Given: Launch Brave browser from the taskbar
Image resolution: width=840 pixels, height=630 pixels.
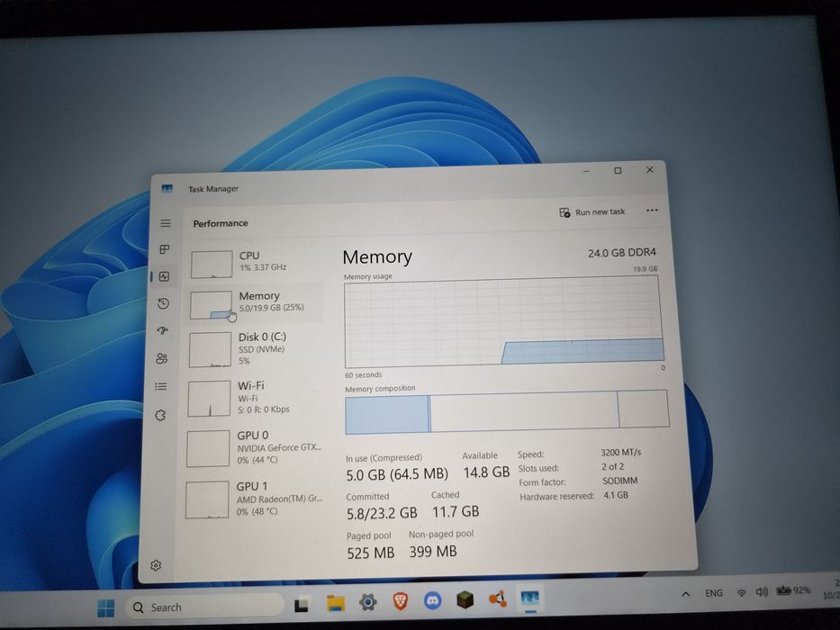Looking at the screenshot, I should click(400, 601).
